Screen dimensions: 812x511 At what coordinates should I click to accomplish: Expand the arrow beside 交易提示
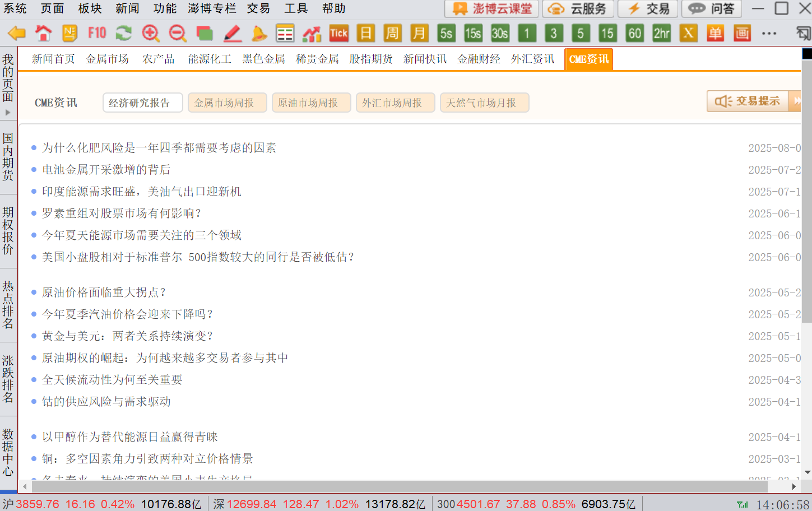click(x=796, y=101)
